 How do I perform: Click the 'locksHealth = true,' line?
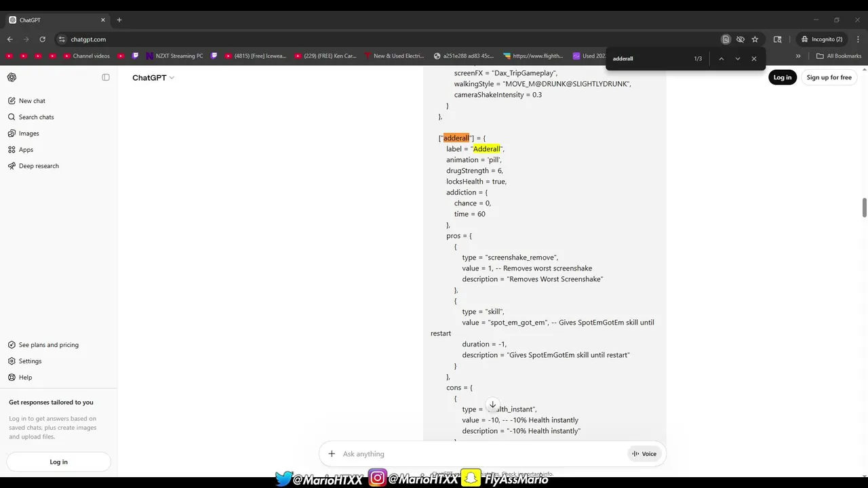(476, 182)
